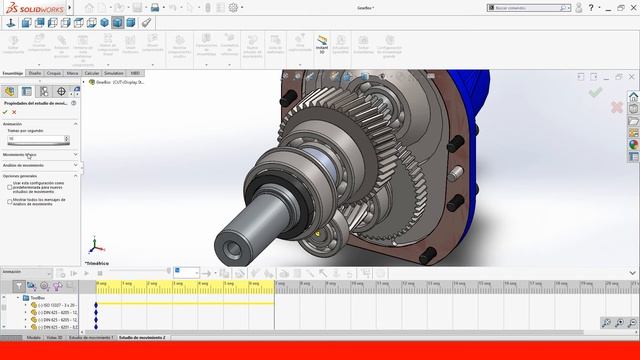Viewport: 640px width, 360px height.
Task: Check 'Mostrar todos los mensajes' checkbox
Action: [x=9, y=202]
